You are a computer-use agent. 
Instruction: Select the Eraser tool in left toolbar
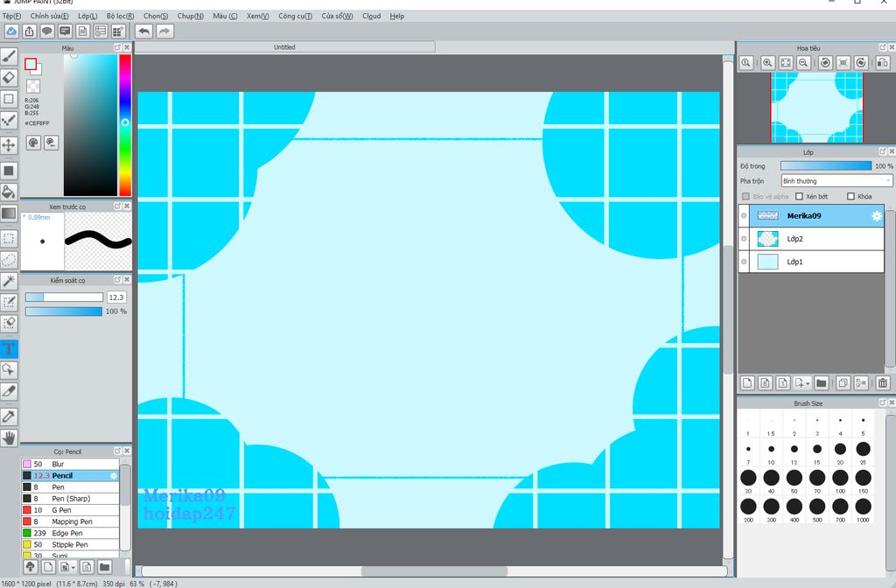(x=9, y=77)
